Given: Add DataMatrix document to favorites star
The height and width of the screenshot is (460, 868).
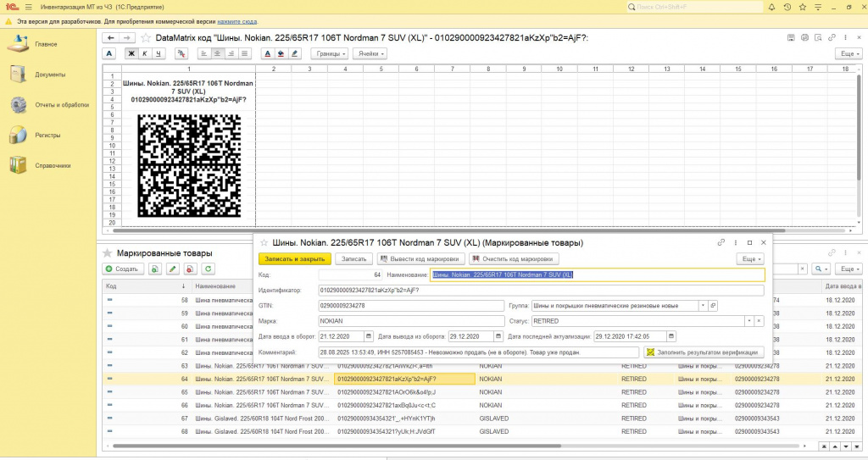Looking at the screenshot, I should [146, 37].
